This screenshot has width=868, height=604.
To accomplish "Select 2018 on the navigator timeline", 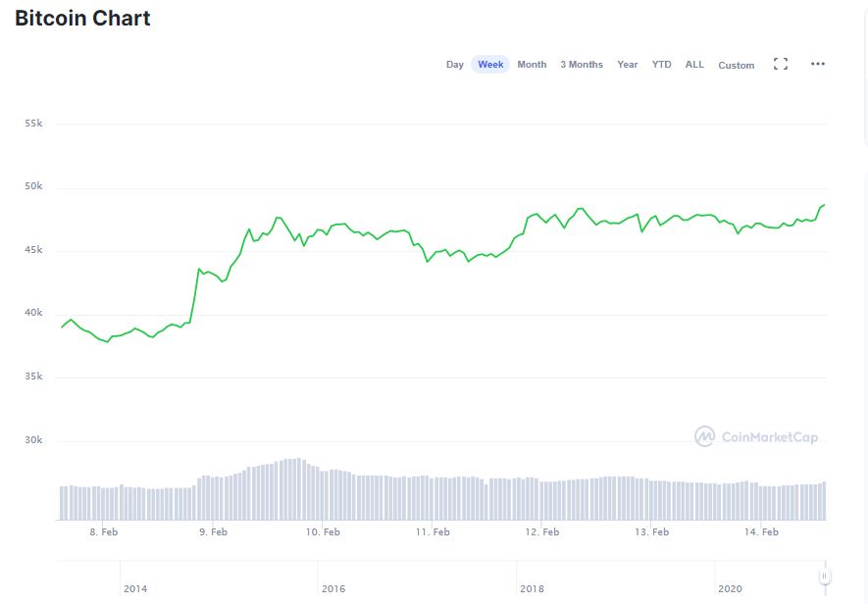I will 532,589.
